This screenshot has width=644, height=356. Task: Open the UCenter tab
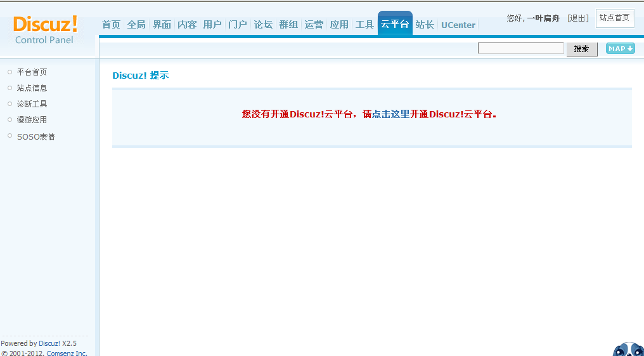[x=458, y=25]
